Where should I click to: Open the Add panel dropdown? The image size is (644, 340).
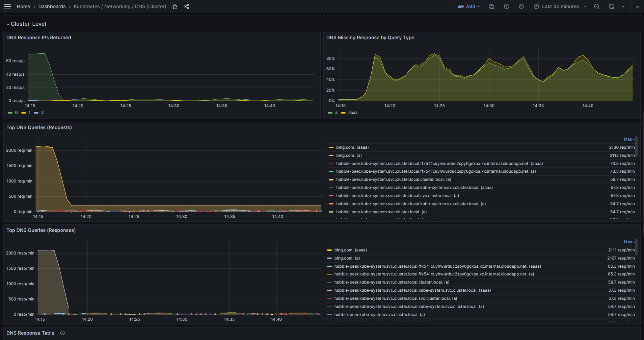469,6
